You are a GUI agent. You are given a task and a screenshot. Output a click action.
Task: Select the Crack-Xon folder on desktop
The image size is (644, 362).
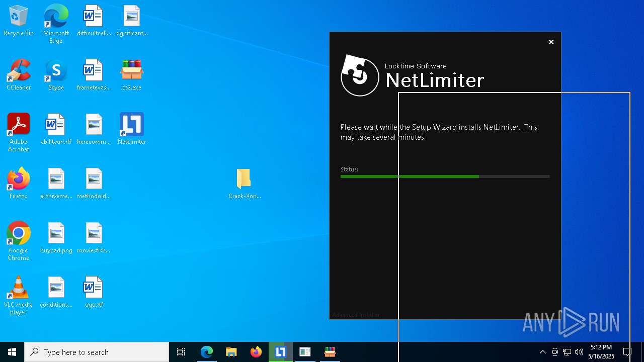tap(244, 184)
